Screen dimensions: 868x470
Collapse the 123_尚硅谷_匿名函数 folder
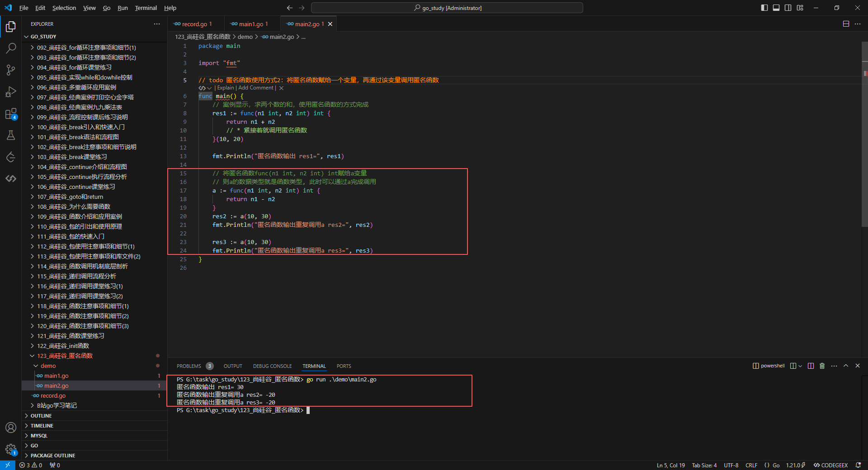pyautogui.click(x=94, y=356)
